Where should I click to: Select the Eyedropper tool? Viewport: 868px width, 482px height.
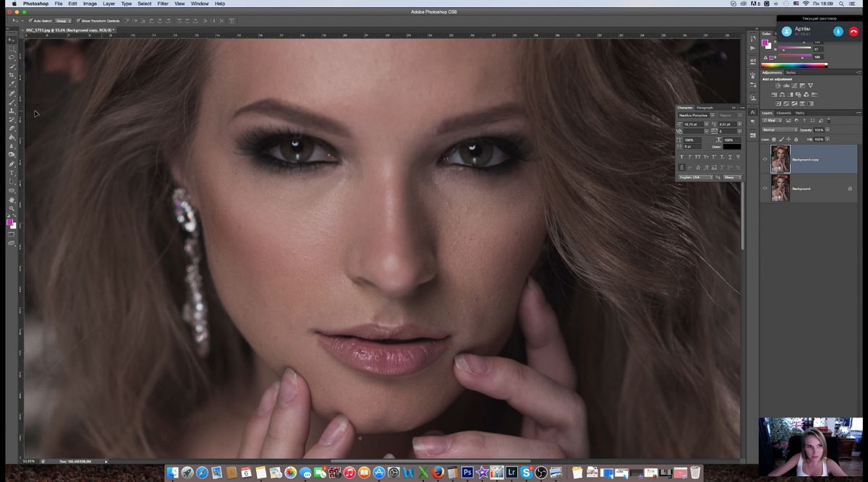[x=12, y=84]
